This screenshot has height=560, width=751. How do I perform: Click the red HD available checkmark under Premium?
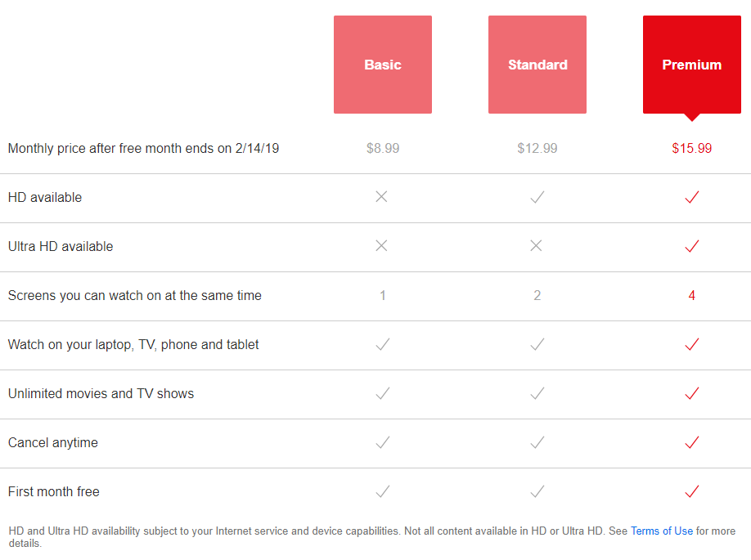[x=692, y=197]
